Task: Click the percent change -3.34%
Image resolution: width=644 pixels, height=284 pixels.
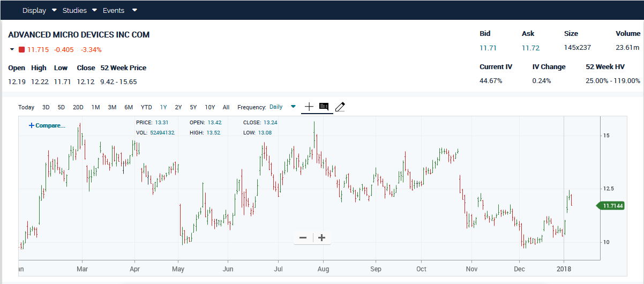Action: tap(91, 50)
